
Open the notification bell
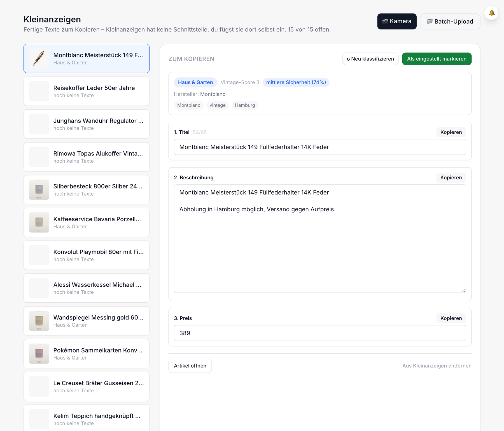tap(491, 13)
